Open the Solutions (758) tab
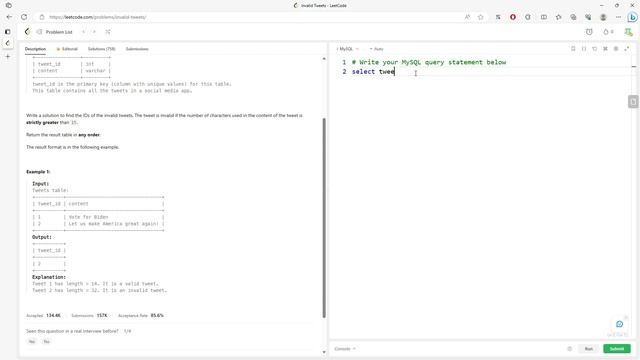This screenshot has height=360, width=640. 102,49
